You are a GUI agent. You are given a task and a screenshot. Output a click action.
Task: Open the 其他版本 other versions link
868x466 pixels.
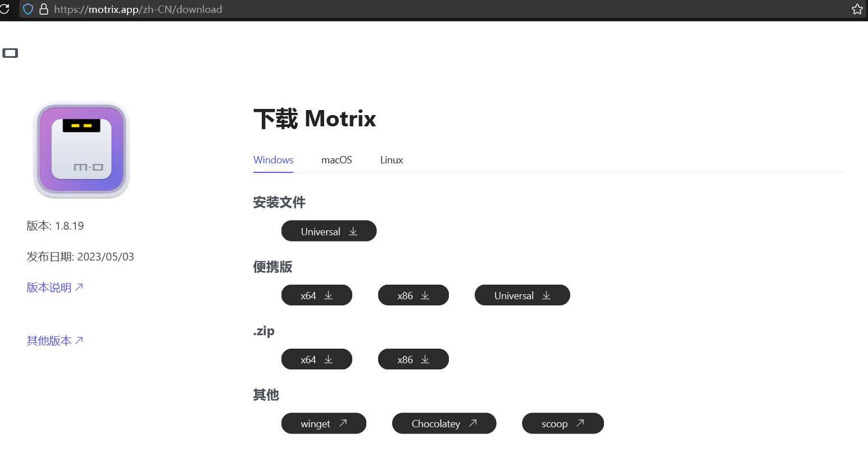55,341
